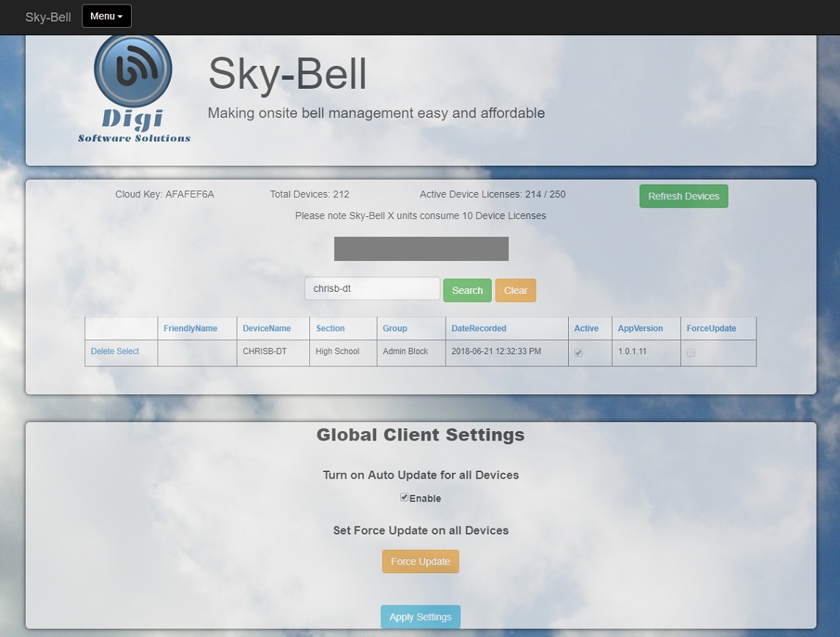Tick ForceUpdate checkbox for CHRISB-DT
Image resolution: width=840 pixels, height=637 pixels.
(x=690, y=353)
